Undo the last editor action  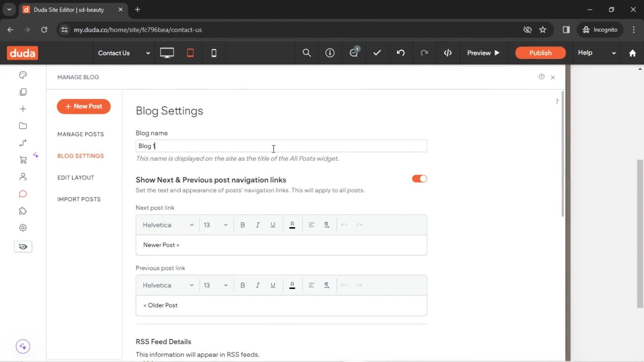point(400,53)
